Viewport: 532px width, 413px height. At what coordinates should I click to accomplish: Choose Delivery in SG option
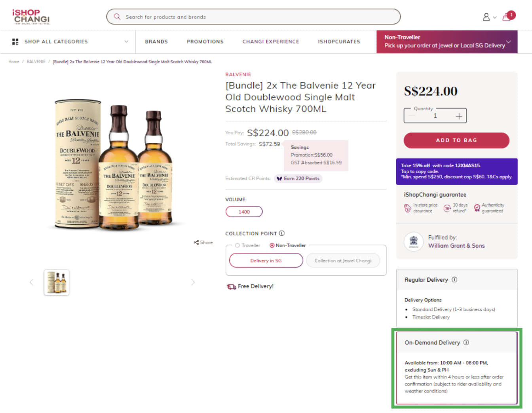266,260
